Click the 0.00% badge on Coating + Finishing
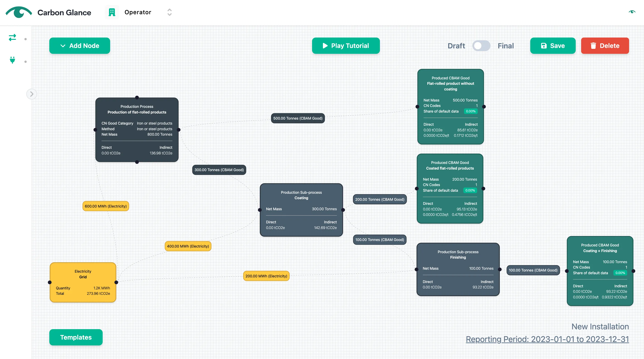 [620, 273]
